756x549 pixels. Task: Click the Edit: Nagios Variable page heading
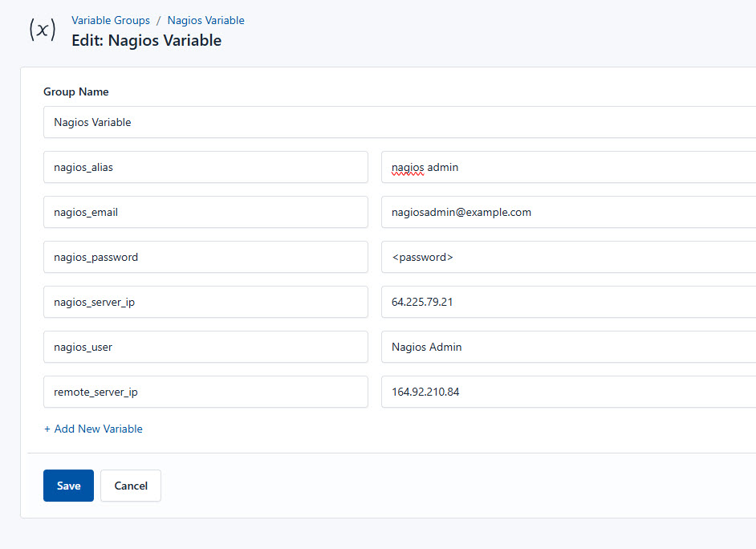[147, 40]
